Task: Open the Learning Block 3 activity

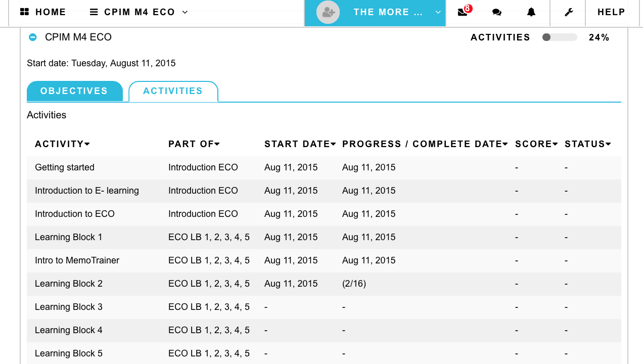Action: click(x=69, y=307)
